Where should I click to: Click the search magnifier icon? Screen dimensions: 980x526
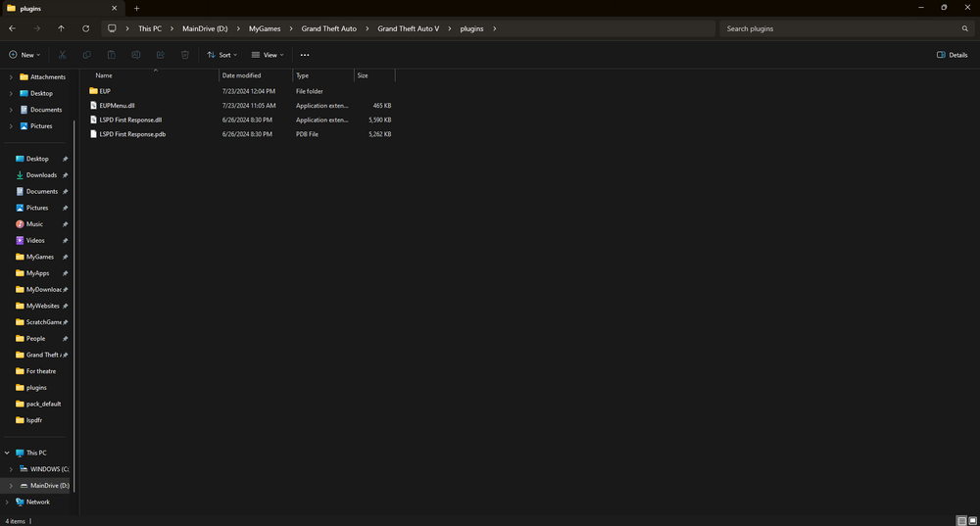click(964, 28)
